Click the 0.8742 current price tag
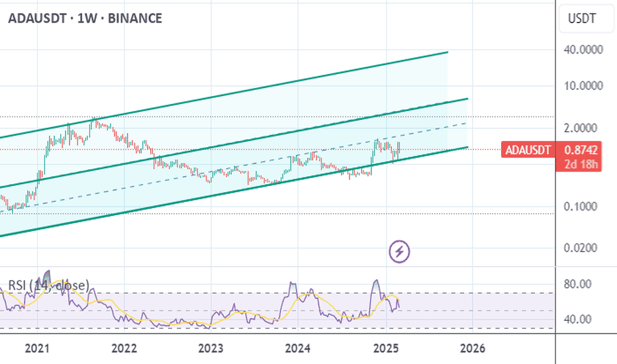 coord(581,150)
